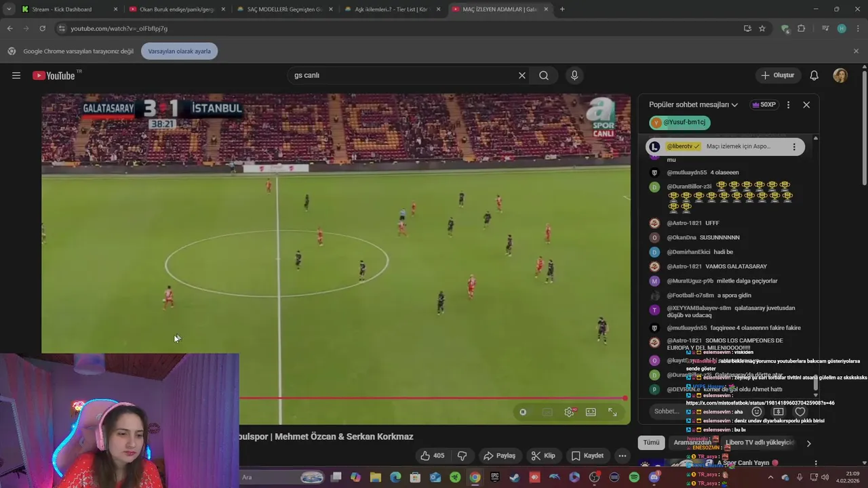Open the chat emoji picker

tap(757, 411)
